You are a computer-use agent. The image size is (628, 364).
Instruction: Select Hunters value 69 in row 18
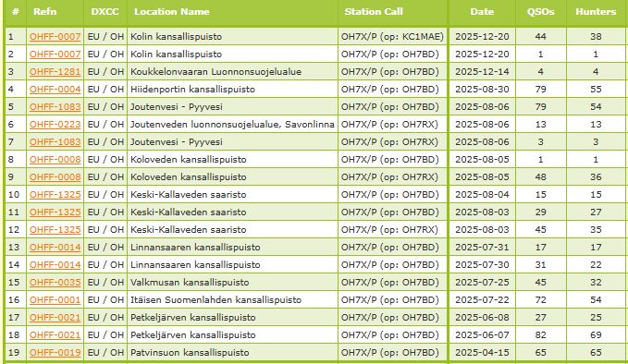pyautogui.click(x=596, y=334)
